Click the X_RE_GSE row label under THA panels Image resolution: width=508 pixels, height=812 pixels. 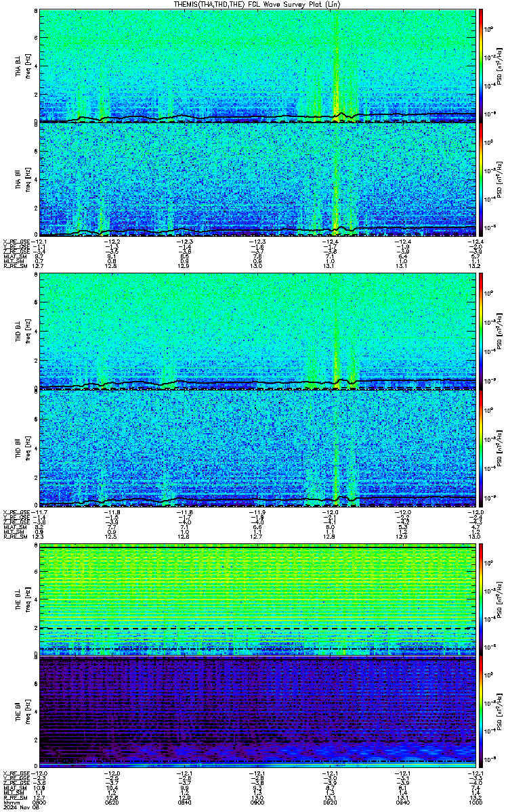[16, 242]
